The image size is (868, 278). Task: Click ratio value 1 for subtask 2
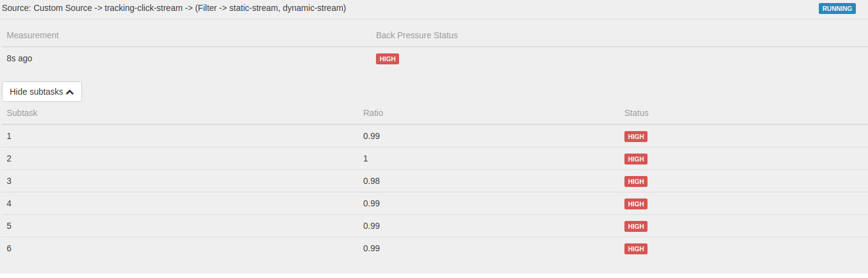[366, 158]
